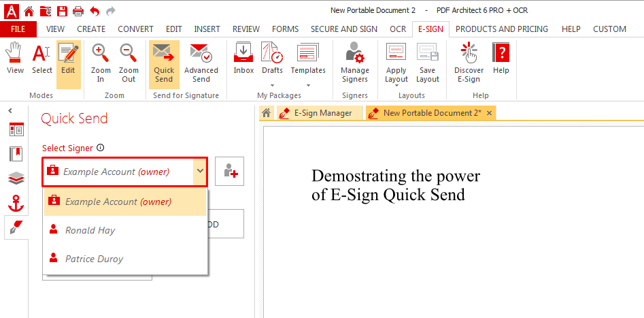The image size is (644, 318).
Task: Open the HELP ribbon tab
Action: tap(571, 29)
